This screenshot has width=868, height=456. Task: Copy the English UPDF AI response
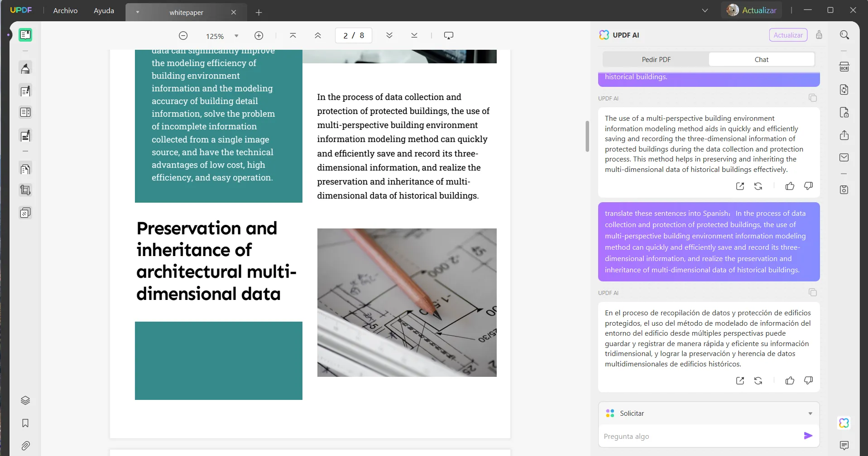pyautogui.click(x=813, y=98)
